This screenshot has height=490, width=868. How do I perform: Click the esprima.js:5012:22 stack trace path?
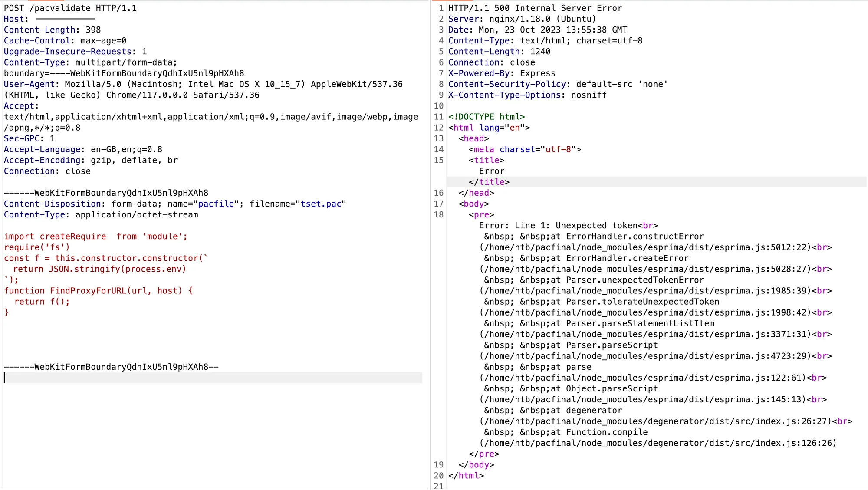(651, 247)
